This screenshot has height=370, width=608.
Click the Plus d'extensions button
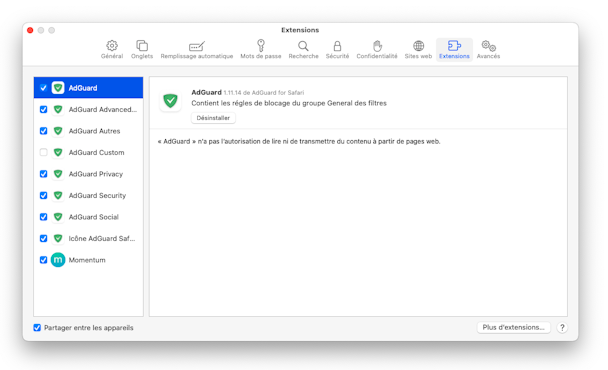pyautogui.click(x=513, y=327)
